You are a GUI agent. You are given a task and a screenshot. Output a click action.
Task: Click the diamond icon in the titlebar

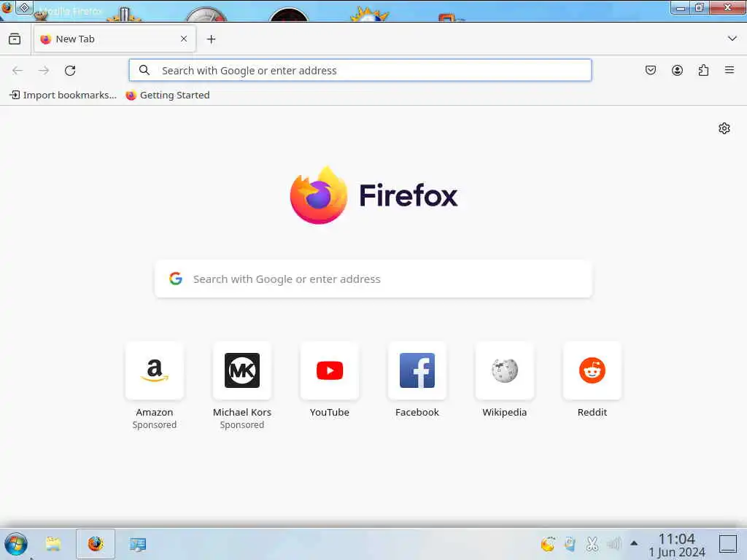coord(24,7)
